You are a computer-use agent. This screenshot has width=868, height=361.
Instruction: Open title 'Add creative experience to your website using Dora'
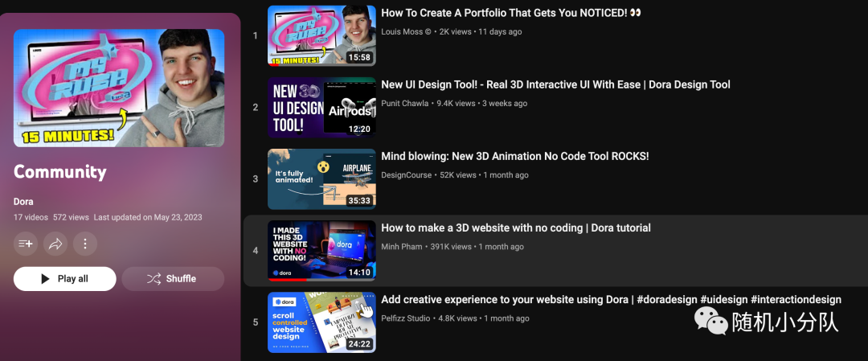(611, 300)
